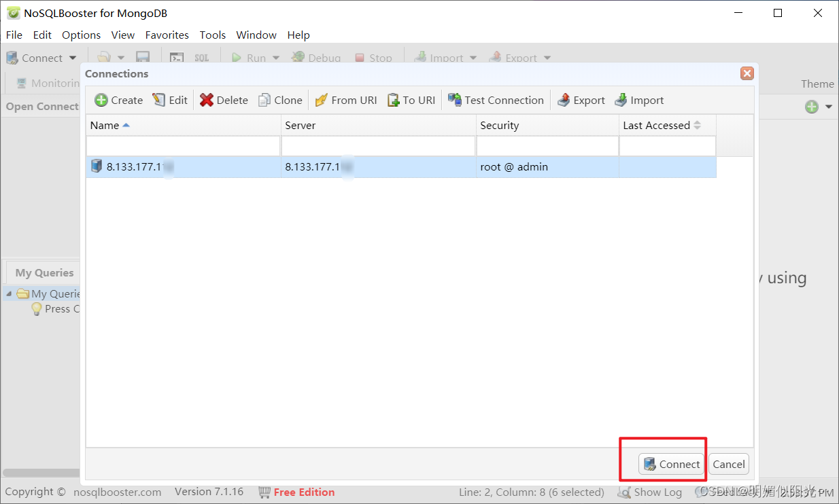Open the Help menu
Image resolution: width=839 pixels, height=504 pixels.
[x=298, y=35]
